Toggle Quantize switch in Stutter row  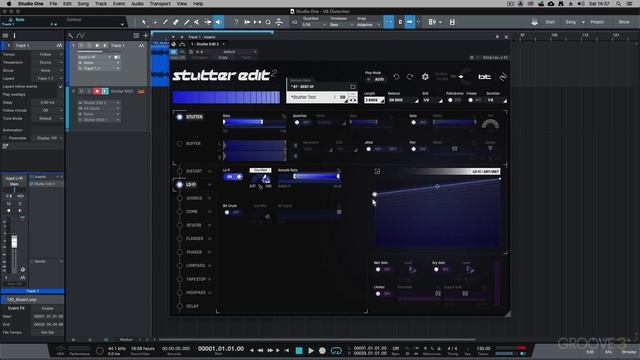pyautogui.click(x=302, y=122)
